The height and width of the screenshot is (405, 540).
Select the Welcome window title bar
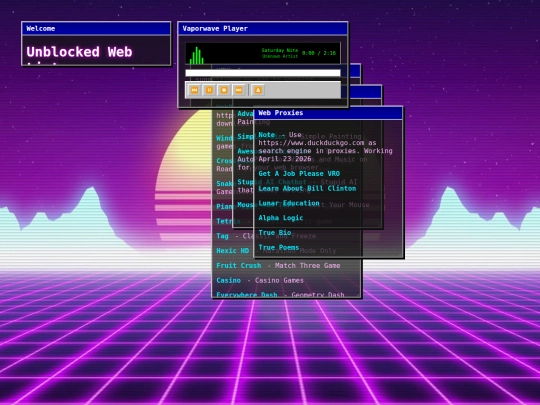(96, 29)
